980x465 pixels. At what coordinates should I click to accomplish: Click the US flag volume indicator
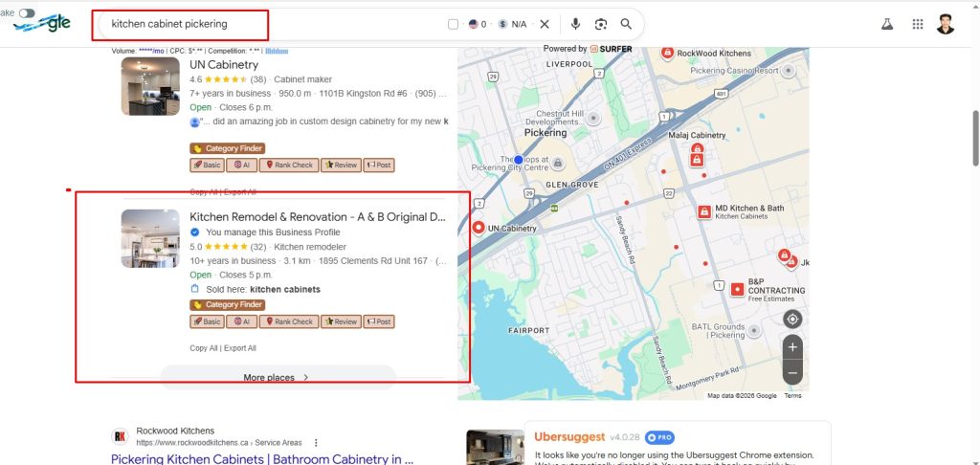(x=477, y=24)
